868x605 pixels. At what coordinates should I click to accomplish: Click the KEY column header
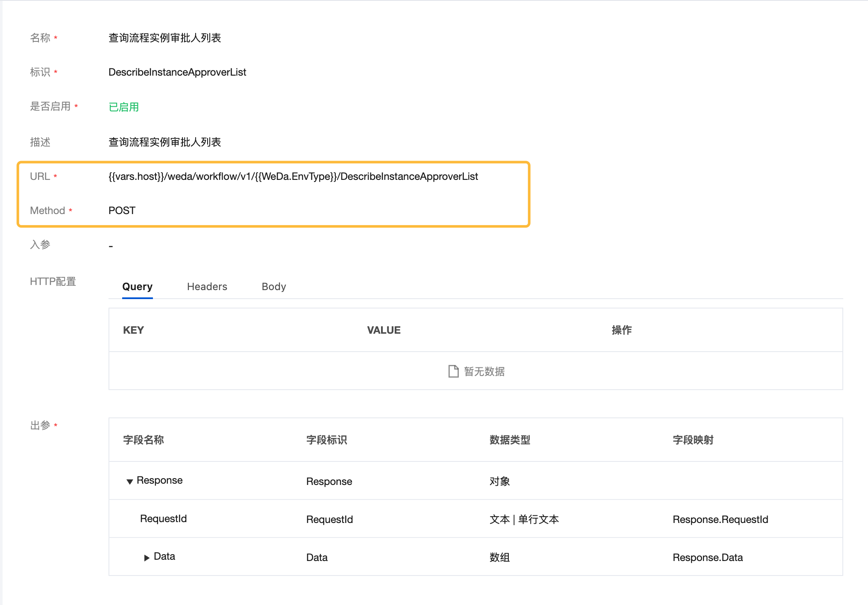tap(133, 330)
